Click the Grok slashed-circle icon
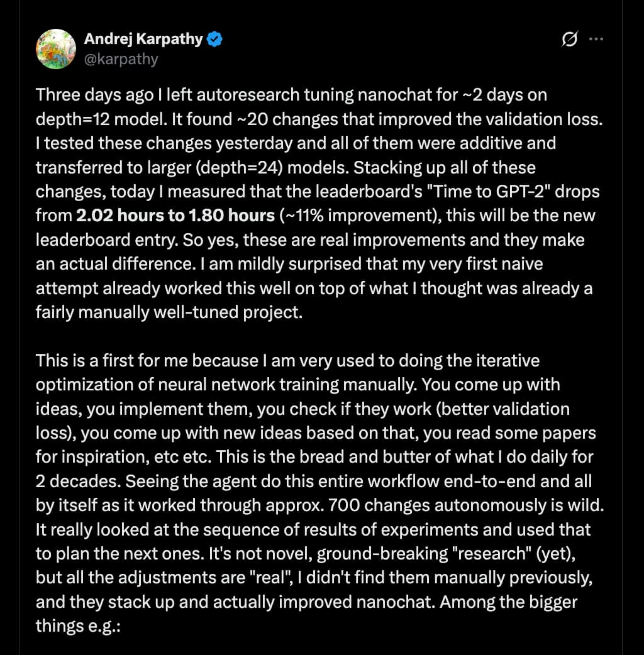Viewport: 644px width, 655px height. 569,40
